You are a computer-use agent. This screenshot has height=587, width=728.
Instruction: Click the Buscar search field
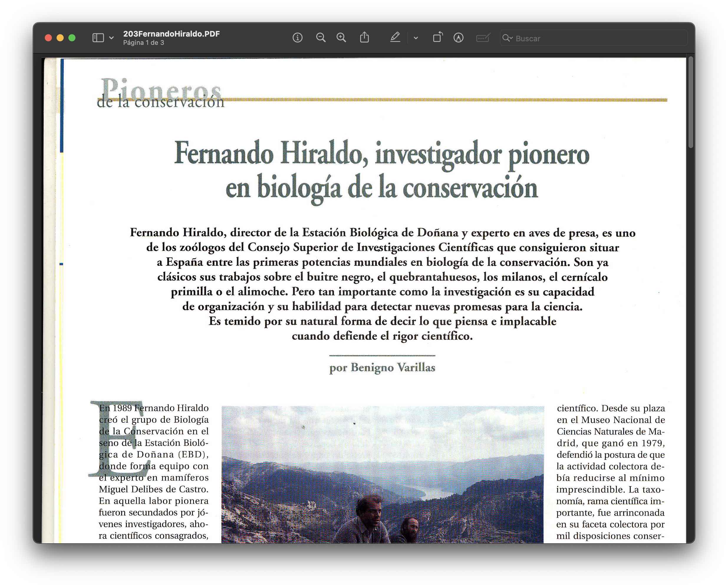point(594,38)
